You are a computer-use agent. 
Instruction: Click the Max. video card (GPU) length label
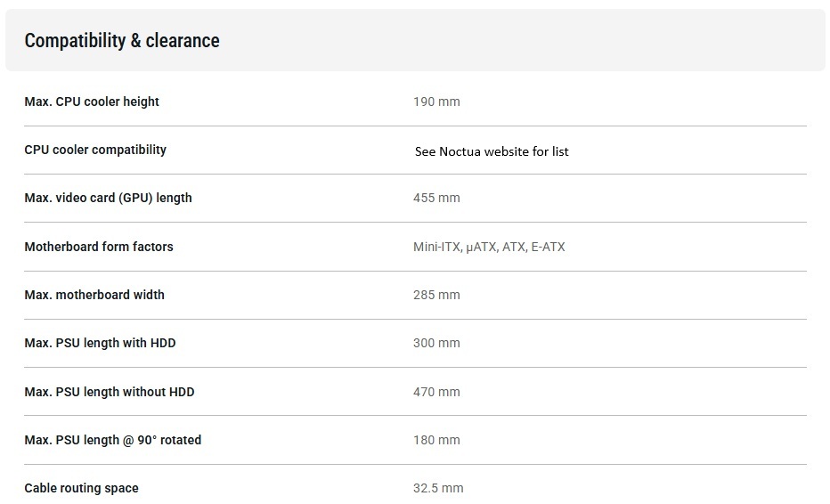(x=108, y=198)
